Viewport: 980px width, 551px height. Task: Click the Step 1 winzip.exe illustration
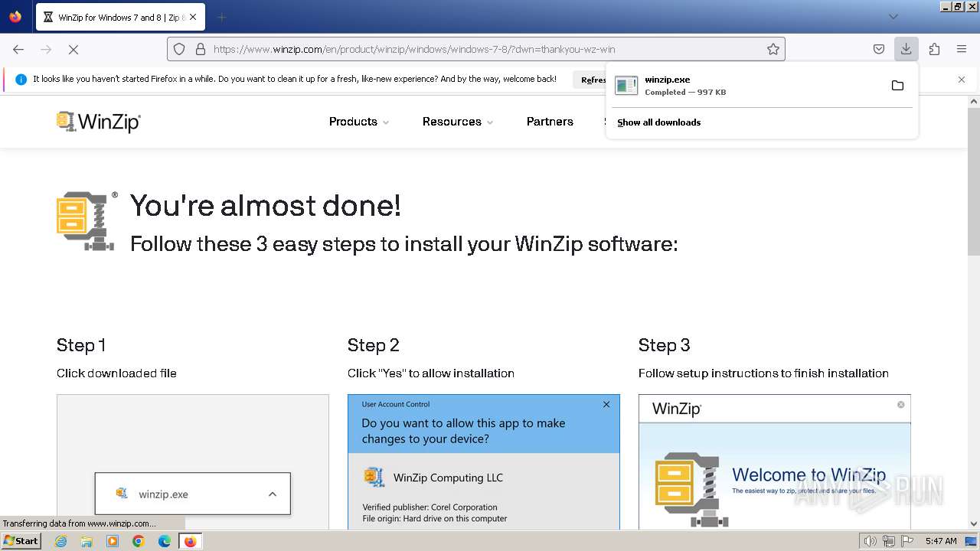click(193, 461)
